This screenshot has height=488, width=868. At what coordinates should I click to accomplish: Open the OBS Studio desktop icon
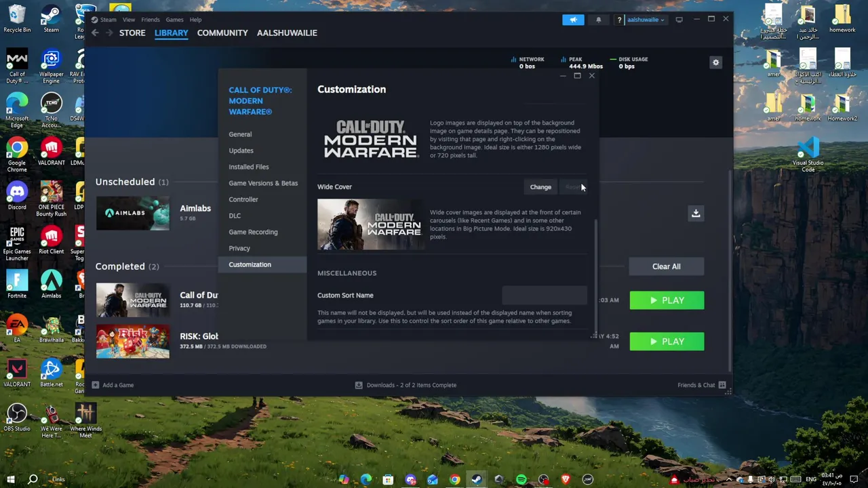click(17, 418)
